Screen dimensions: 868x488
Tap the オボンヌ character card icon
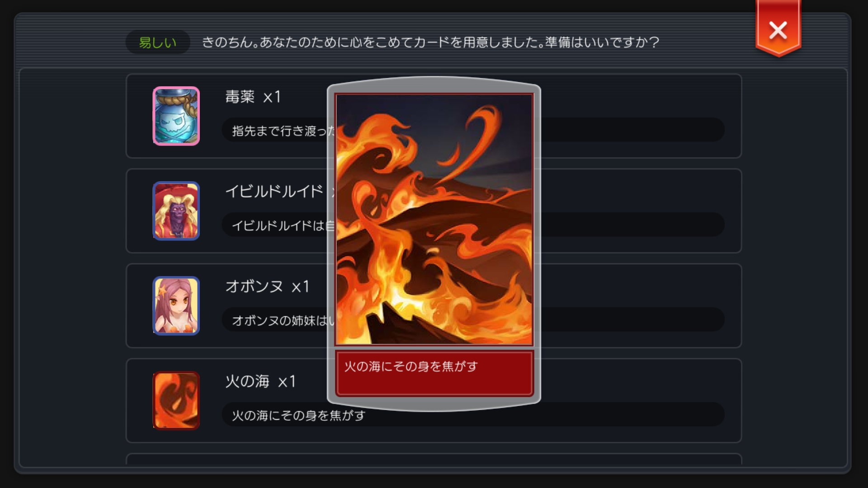coord(176,306)
